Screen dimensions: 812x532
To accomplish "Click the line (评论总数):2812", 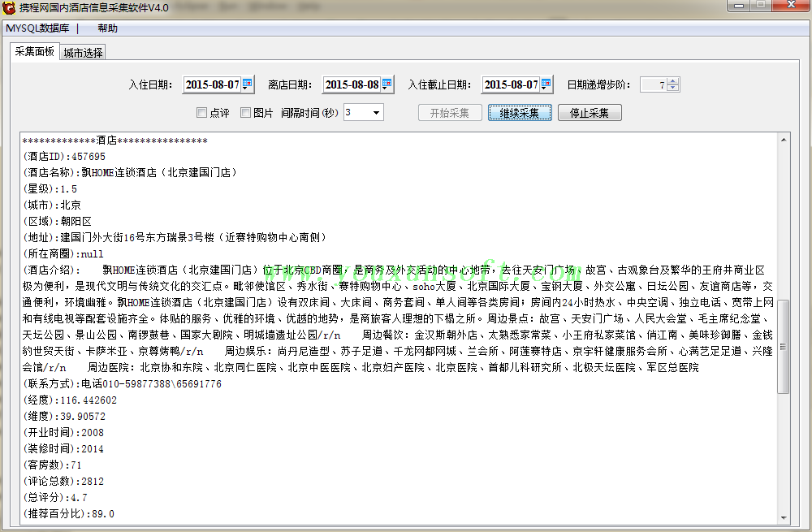I will point(63,481).
